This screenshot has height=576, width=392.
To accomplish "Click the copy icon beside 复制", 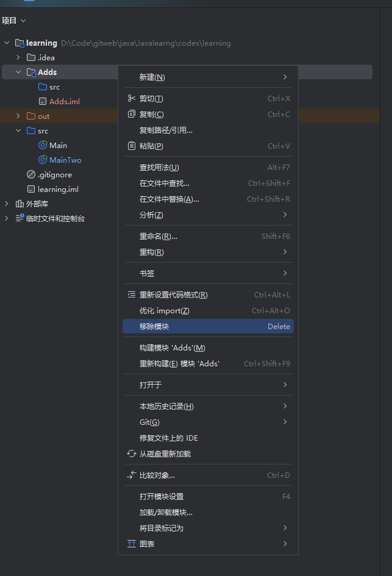I will 131,115.
